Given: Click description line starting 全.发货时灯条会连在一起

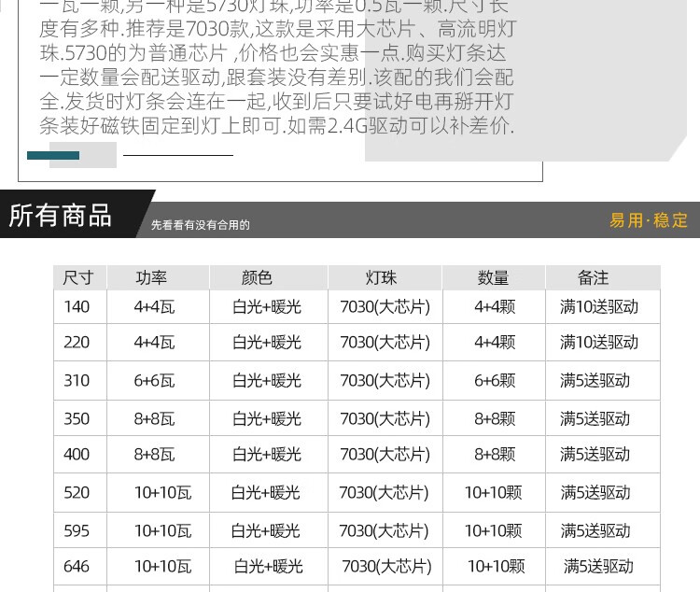Looking at the screenshot, I should click(276, 102).
